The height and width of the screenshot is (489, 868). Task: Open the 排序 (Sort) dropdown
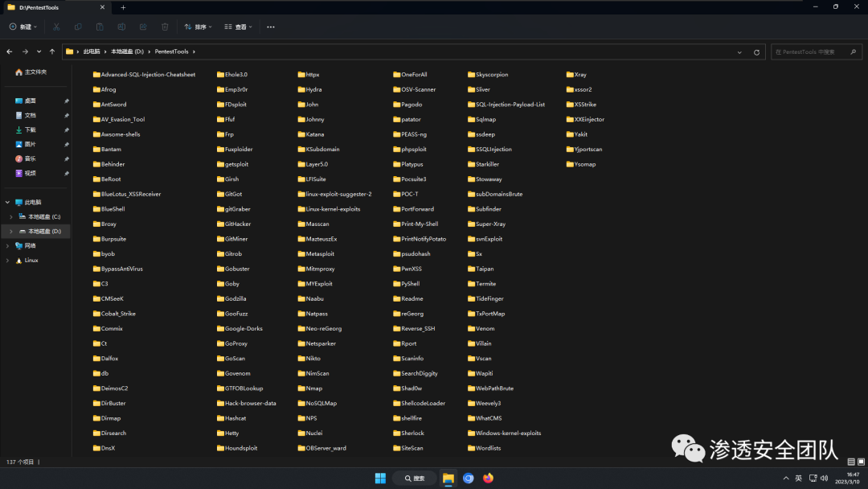coord(199,27)
